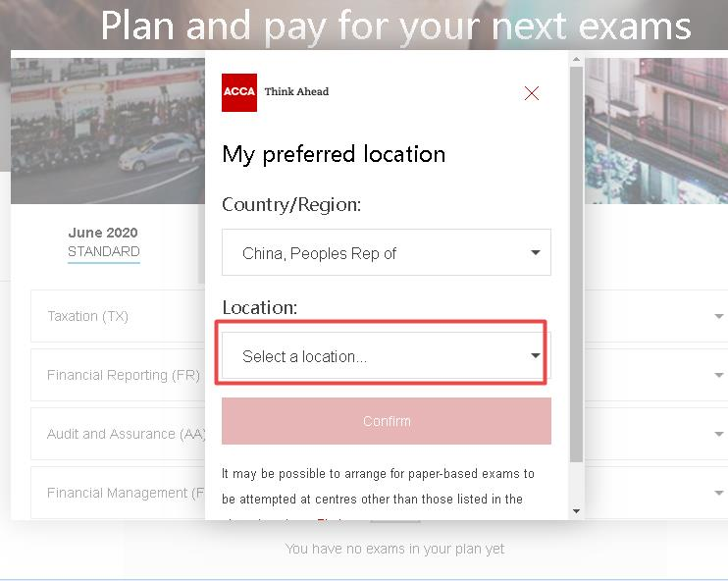Expand the Financial Management row arrow
This screenshot has height=581, width=728.
point(719,493)
